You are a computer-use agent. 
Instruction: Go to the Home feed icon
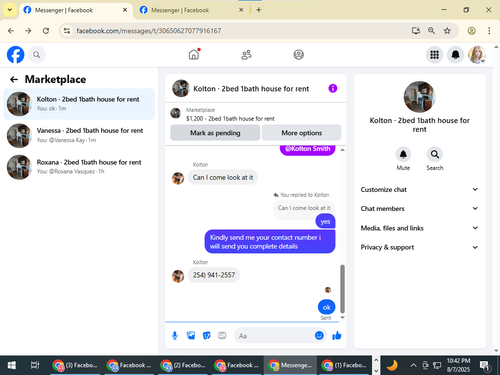coord(194,54)
